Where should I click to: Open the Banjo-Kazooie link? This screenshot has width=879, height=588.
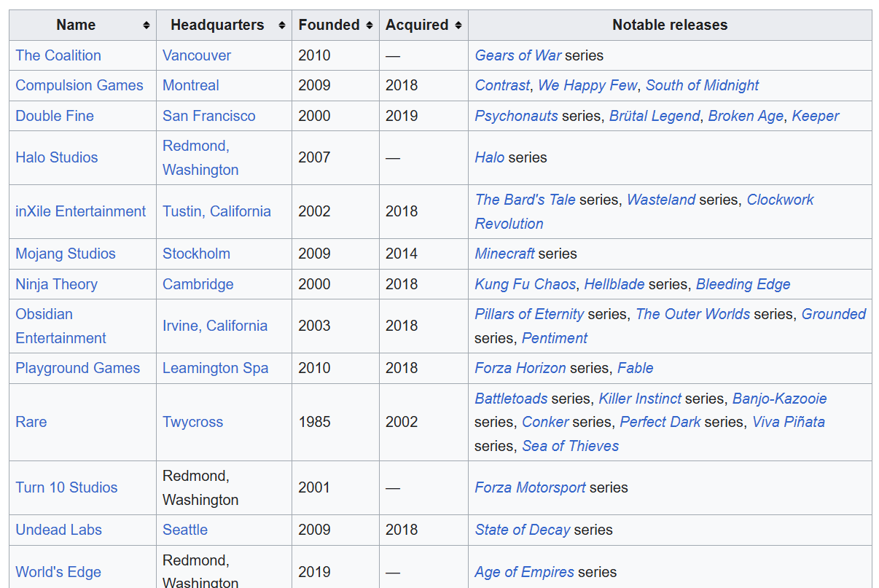point(780,399)
